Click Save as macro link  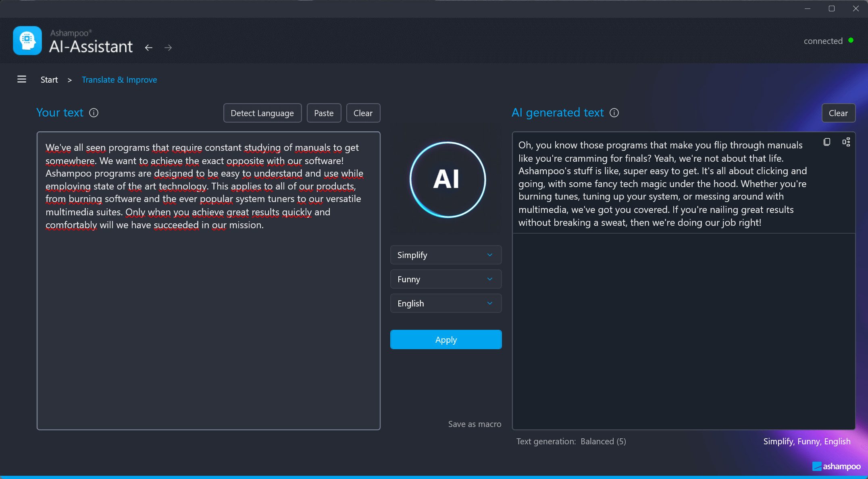[475, 424]
